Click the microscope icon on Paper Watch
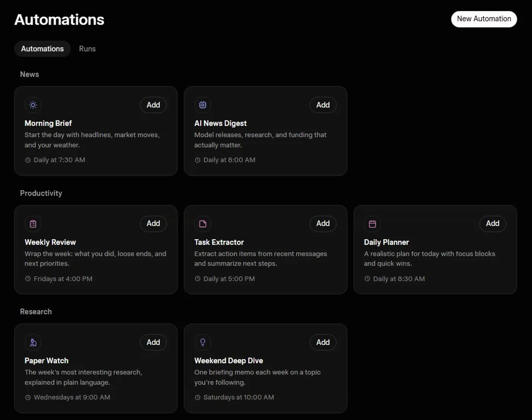 tap(33, 343)
